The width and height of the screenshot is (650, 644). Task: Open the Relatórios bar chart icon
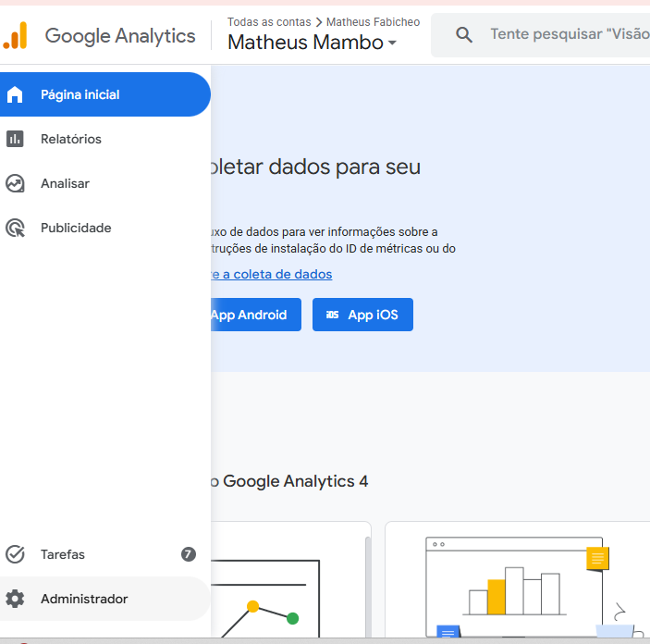[x=15, y=139]
